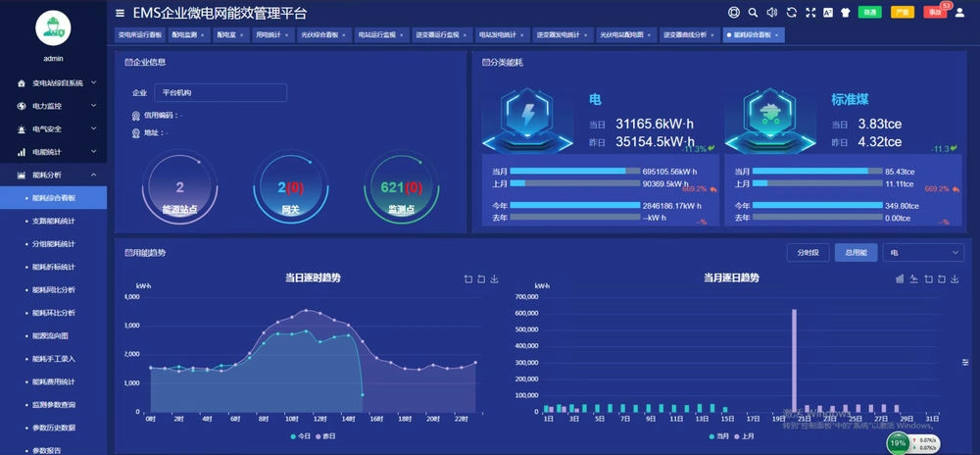980x455 pixels.
Task: Click the red 事故 alarm button
Action: pyautogui.click(x=934, y=13)
